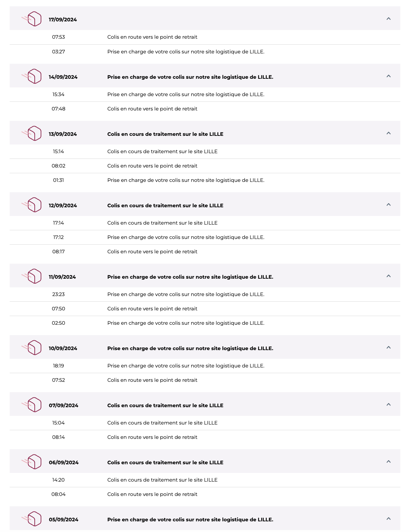This screenshot has width=412, height=532.
Task: Collapse the 17/09/2024 tracking section
Action: tap(388, 19)
